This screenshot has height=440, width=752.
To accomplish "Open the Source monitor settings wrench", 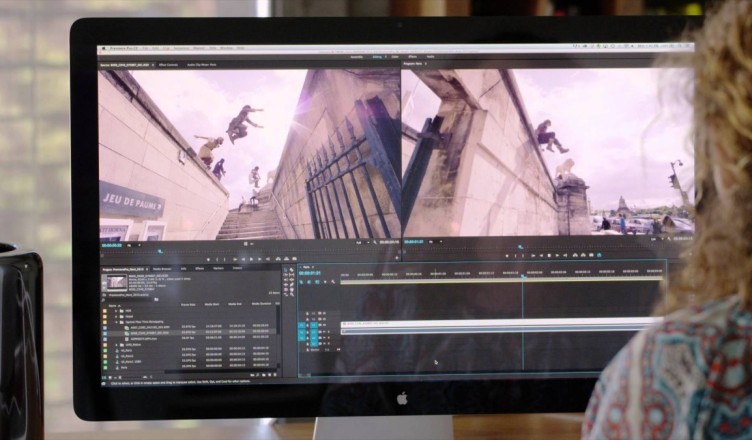I will [375, 242].
